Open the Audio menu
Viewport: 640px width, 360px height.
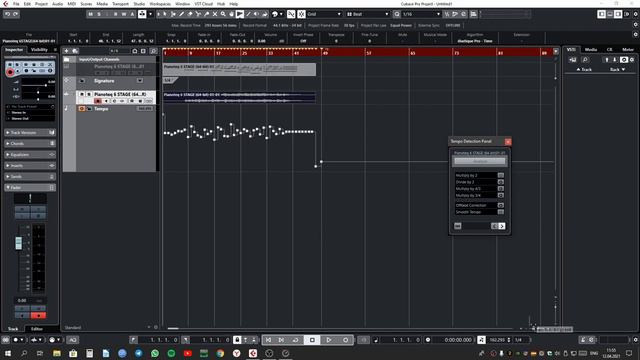(57, 4)
